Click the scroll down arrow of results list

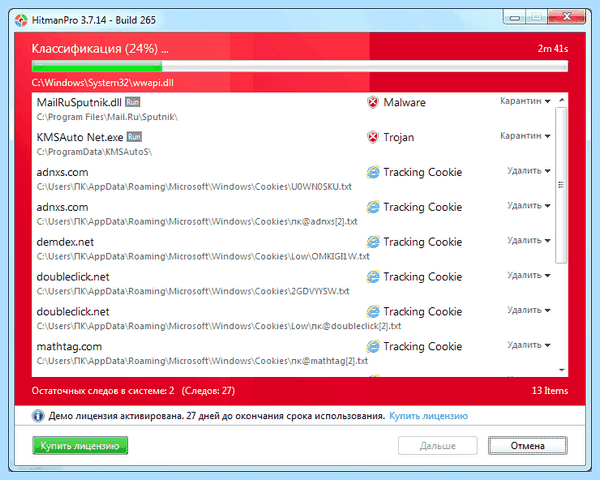pos(561,370)
